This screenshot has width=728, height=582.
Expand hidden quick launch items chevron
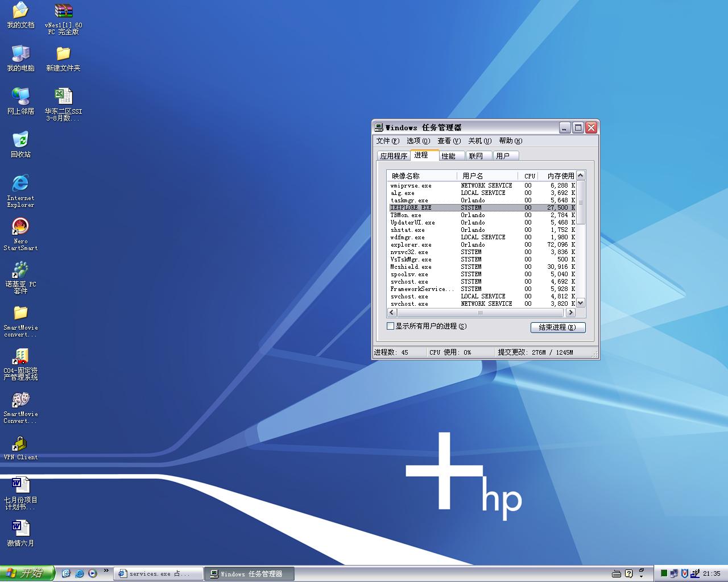(106, 571)
